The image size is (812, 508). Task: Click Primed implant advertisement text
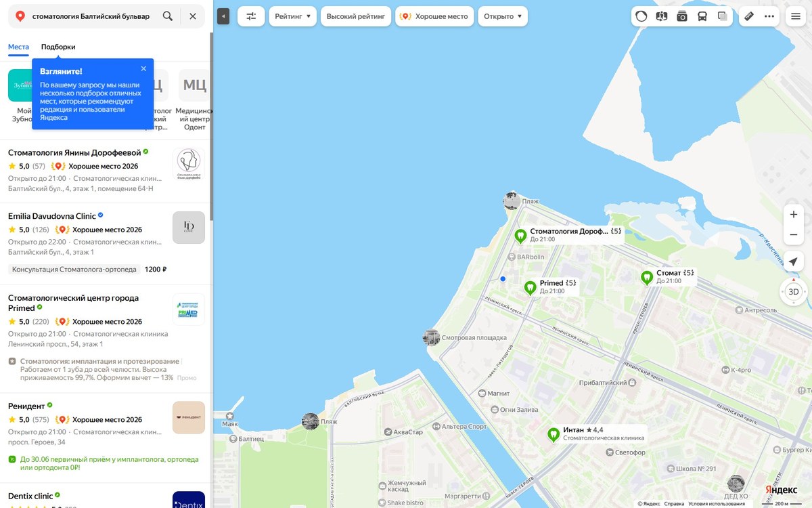[x=99, y=369]
